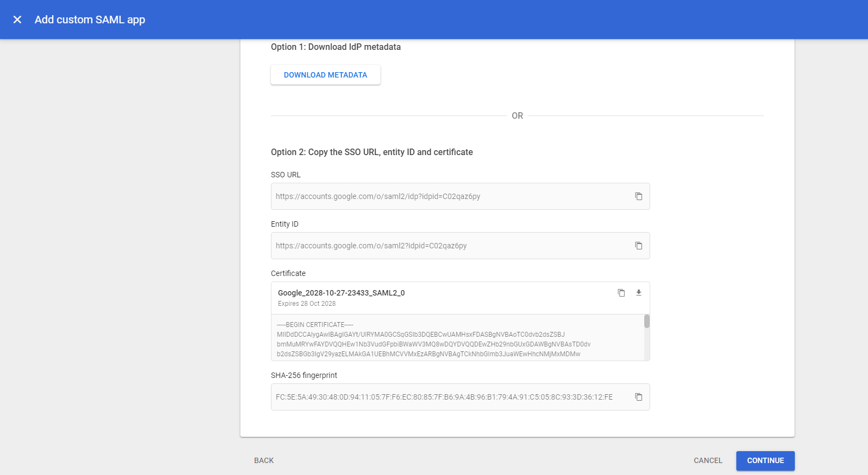Click the 'Add custom SAML app' title
The width and height of the screenshot is (868, 475).
[90, 20]
